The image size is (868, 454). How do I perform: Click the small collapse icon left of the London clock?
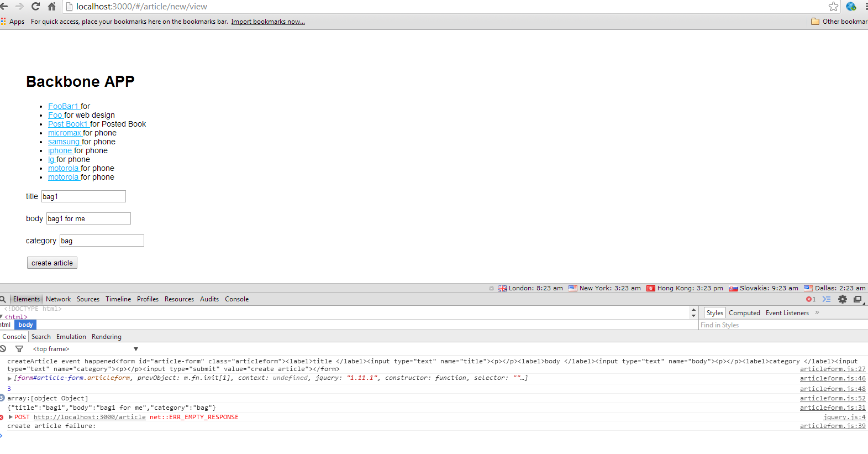(x=492, y=288)
